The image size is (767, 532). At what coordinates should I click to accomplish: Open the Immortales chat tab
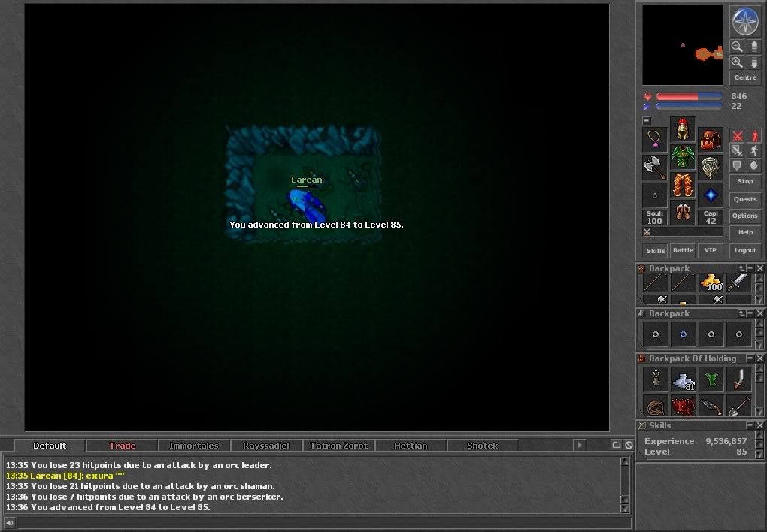click(x=194, y=446)
